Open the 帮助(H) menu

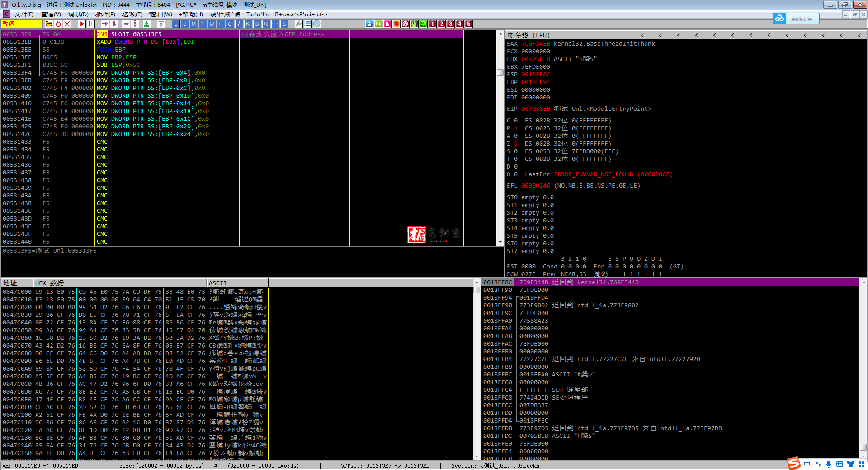191,14
